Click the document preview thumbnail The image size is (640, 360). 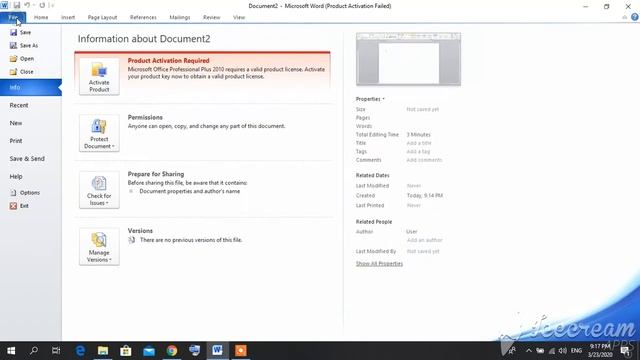tap(409, 59)
